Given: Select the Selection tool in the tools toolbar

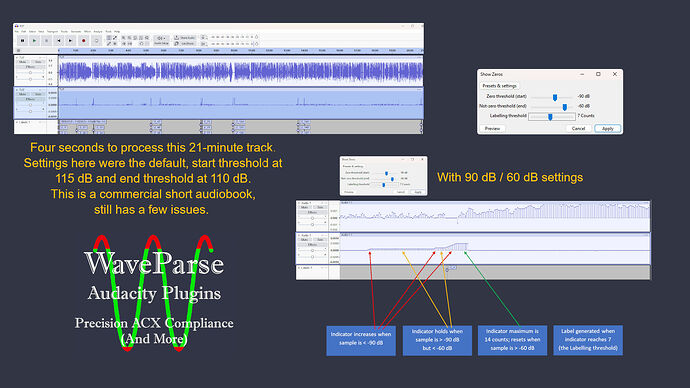Looking at the screenshot, I should point(109,38).
